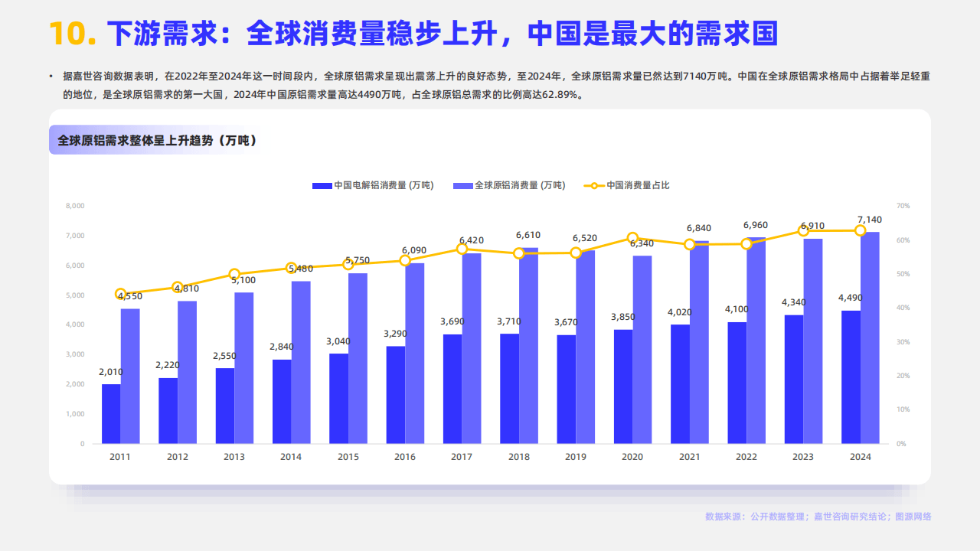Click the light purple global consumption legend swatch
This screenshot has height=551, width=980.
463,186
